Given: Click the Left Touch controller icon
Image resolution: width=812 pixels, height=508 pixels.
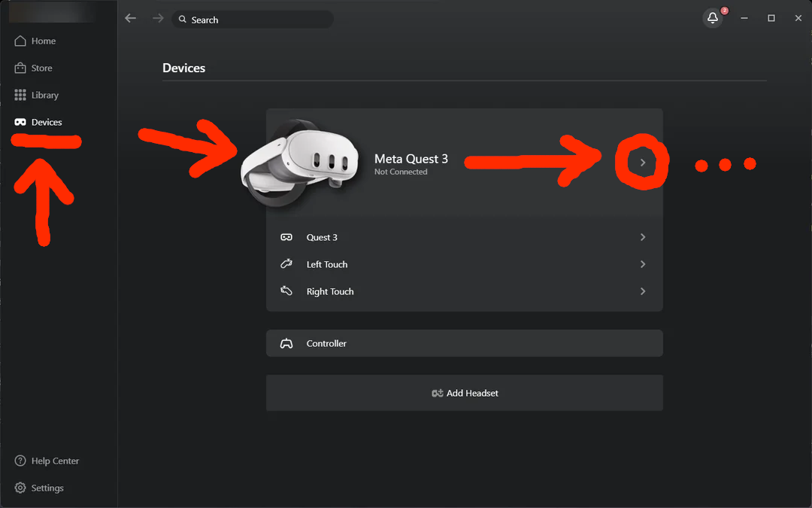Looking at the screenshot, I should 286,264.
